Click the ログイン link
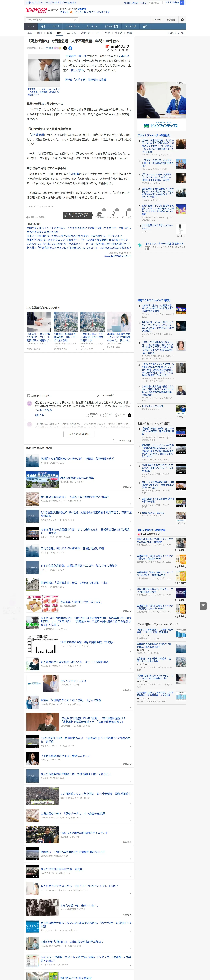The width and height of the screenshot is (210, 980). (x=64, y=12)
